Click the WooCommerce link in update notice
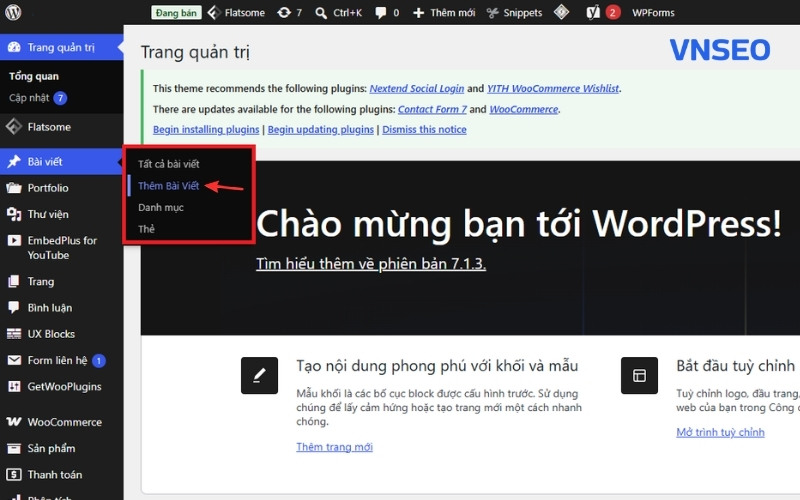Image resolution: width=800 pixels, height=500 pixels. point(523,109)
